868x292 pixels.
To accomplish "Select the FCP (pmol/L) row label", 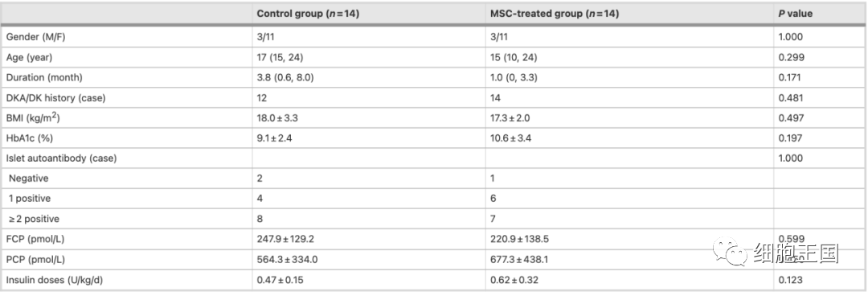I will tap(35, 239).
